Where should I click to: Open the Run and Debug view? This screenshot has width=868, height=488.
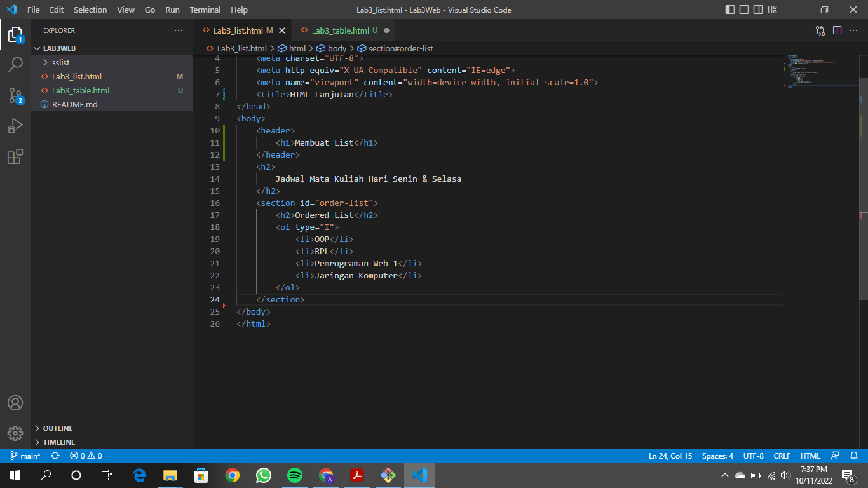coord(15,126)
